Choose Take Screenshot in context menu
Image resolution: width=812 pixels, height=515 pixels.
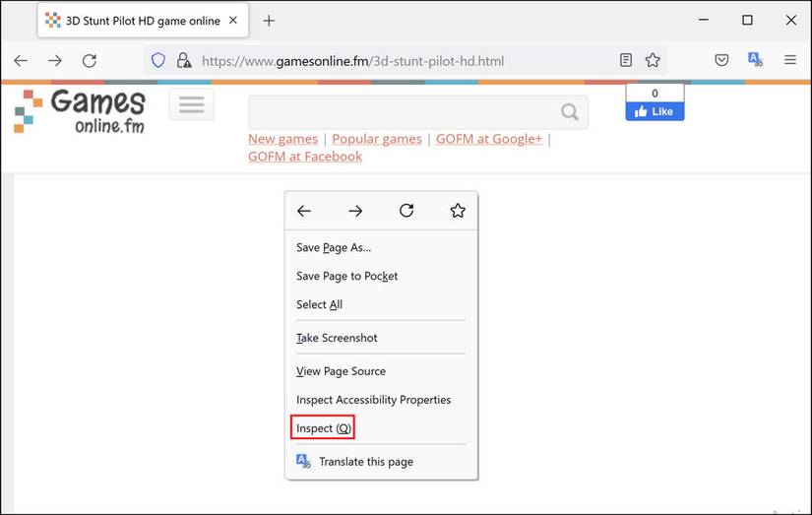(381, 338)
